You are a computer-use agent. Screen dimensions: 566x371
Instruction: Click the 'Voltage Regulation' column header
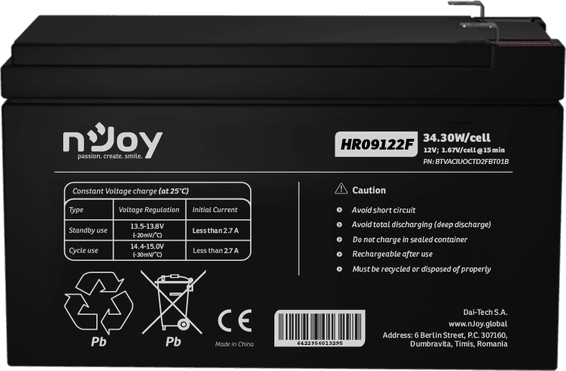point(149,210)
